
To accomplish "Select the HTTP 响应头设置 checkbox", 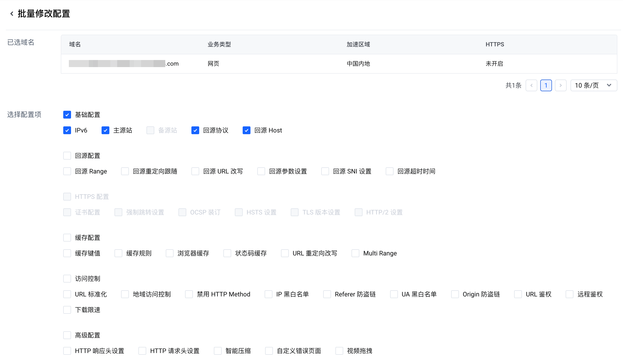I will [x=67, y=351].
